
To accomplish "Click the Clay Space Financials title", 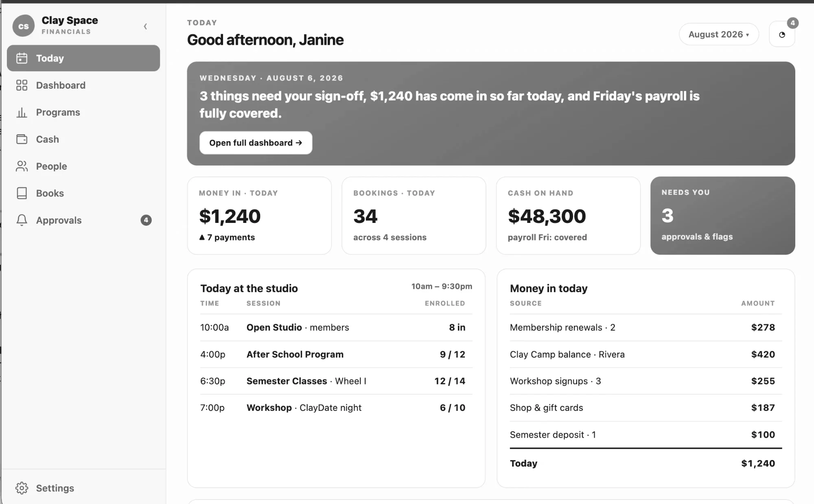I will point(70,25).
